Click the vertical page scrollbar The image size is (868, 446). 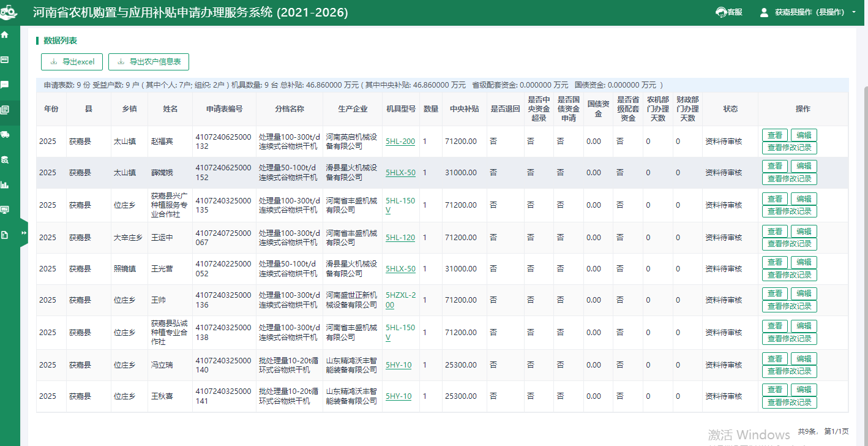[864, 245]
